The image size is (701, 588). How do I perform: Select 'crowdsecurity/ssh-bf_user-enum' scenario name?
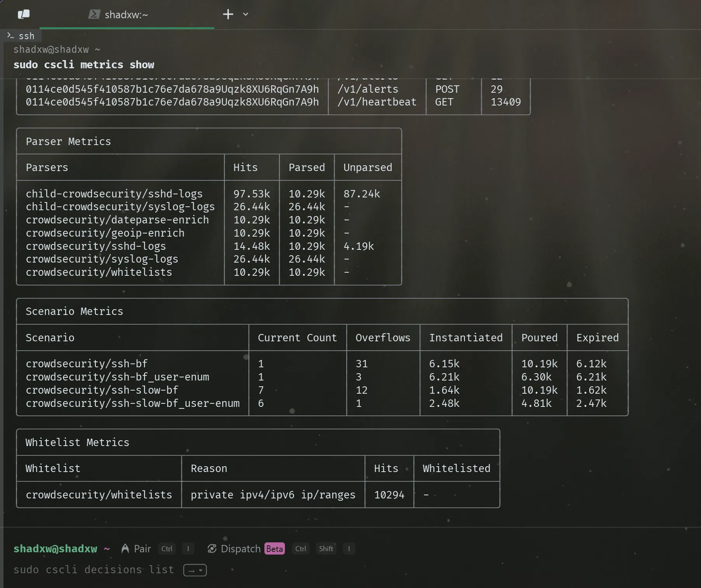point(117,377)
